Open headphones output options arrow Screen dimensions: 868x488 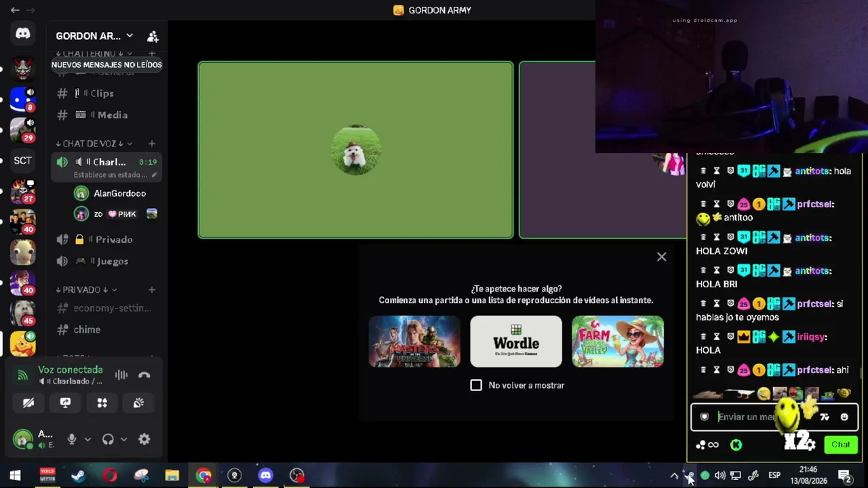(x=123, y=439)
